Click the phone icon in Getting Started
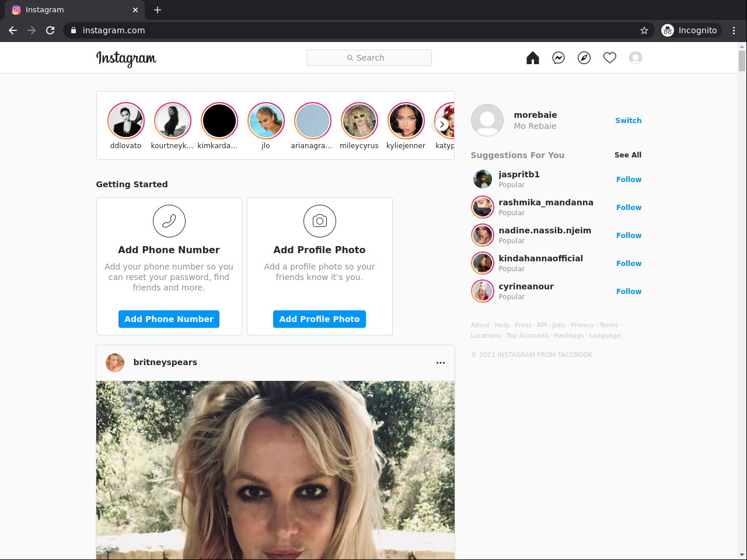The height and width of the screenshot is (560, 747). pyautogui.click(x=169, y=221)
